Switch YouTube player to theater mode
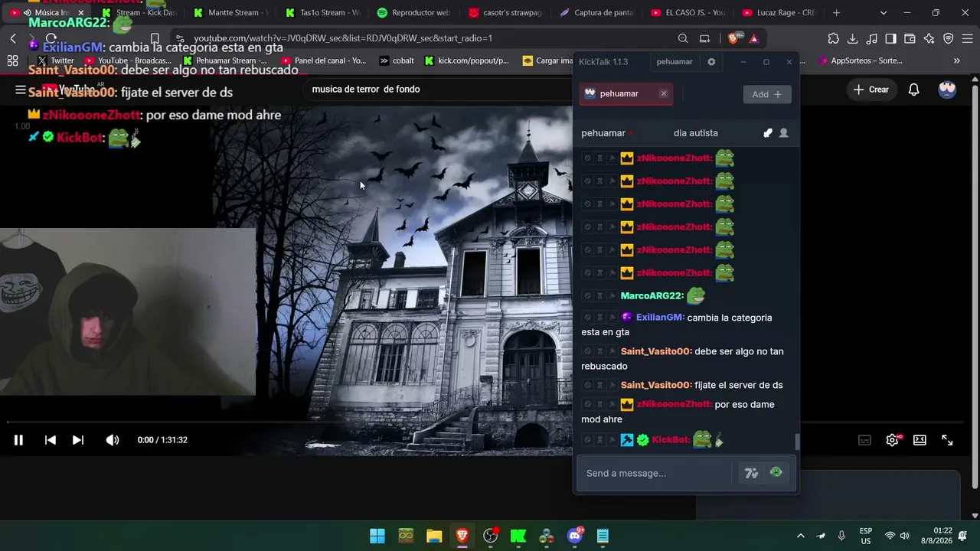980x551 pixels. click(x=920, y=440)
